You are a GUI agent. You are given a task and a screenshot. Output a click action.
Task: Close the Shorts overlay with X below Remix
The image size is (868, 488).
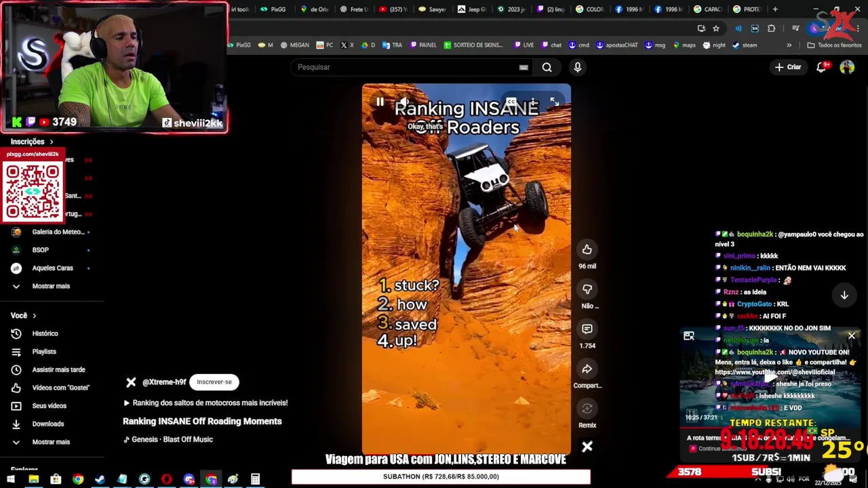[587, 447]
